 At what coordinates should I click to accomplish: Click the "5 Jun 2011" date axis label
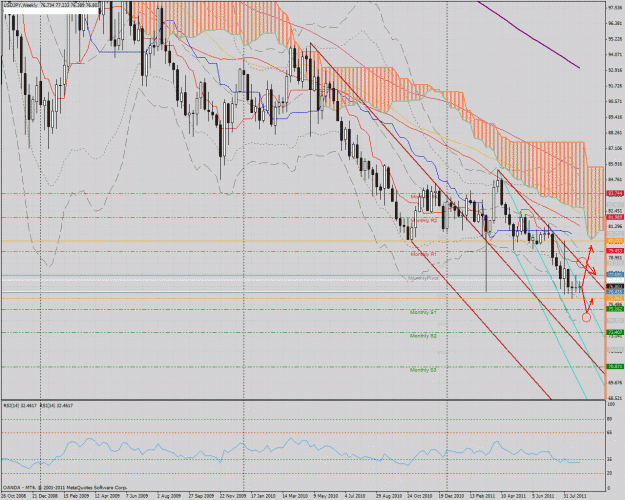(544, 496)
